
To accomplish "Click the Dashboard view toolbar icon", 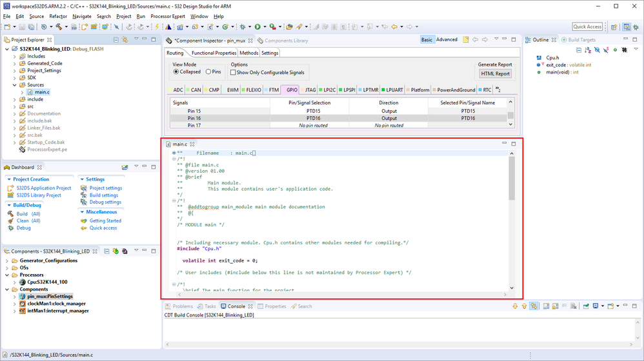I will coord(125,167).
